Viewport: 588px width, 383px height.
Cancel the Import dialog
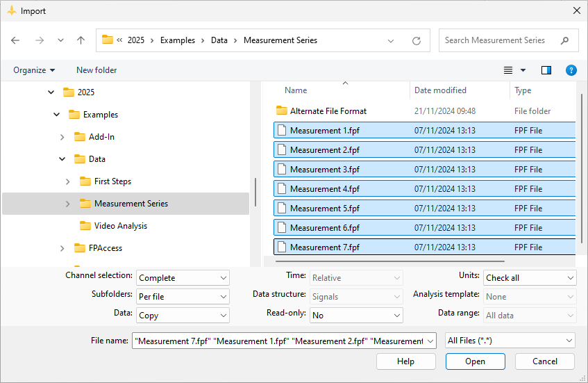click(544, 361)
